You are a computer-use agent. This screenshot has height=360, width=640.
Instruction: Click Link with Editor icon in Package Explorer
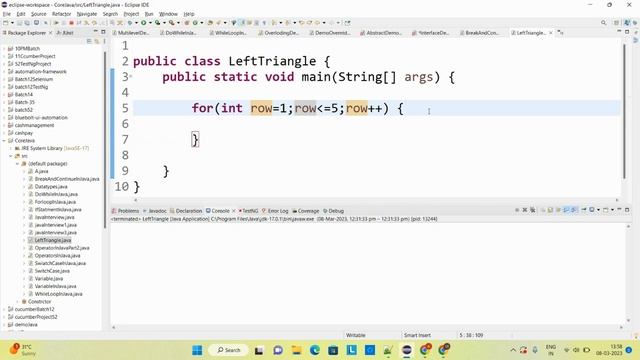coord(96,41)
